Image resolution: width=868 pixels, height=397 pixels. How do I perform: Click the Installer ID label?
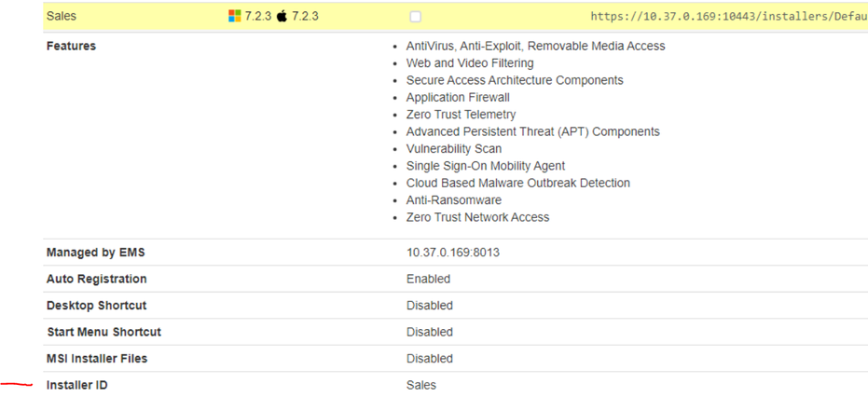click(76, 385)
